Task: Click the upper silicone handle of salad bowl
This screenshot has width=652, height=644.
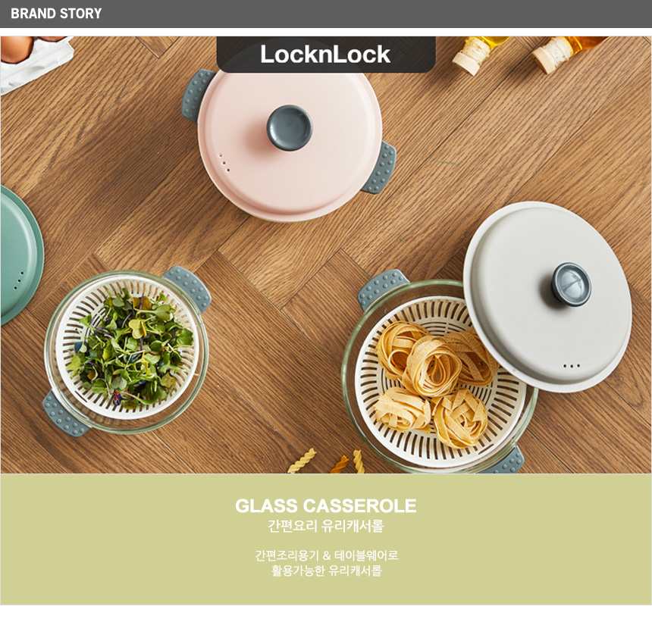Action: pyautogui.click(x=187, y=288)
